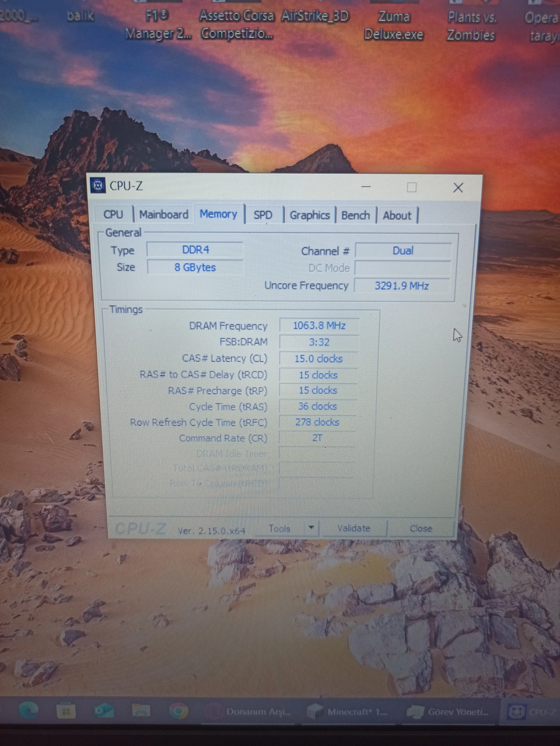This screenshot has width=560, height=746.
Task: Click the DRAM Frequency value field
Action: 319,325
